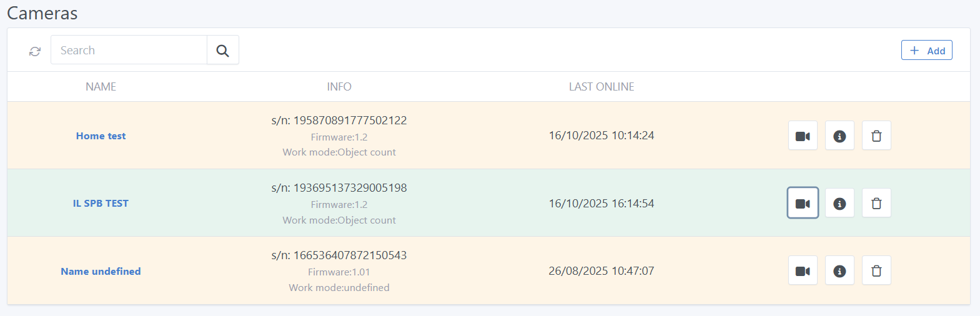Open video stream for IL SPB TEST
980x316 pixels.
click(x=803, y=204)
